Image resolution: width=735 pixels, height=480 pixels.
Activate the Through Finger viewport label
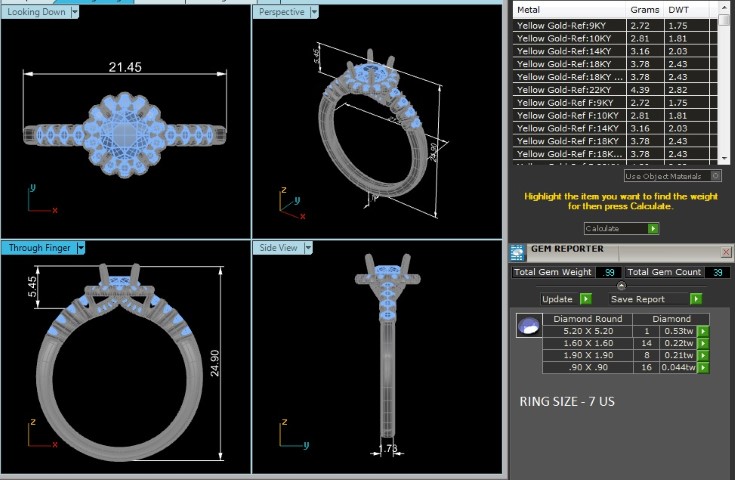(x=39, y=248)
